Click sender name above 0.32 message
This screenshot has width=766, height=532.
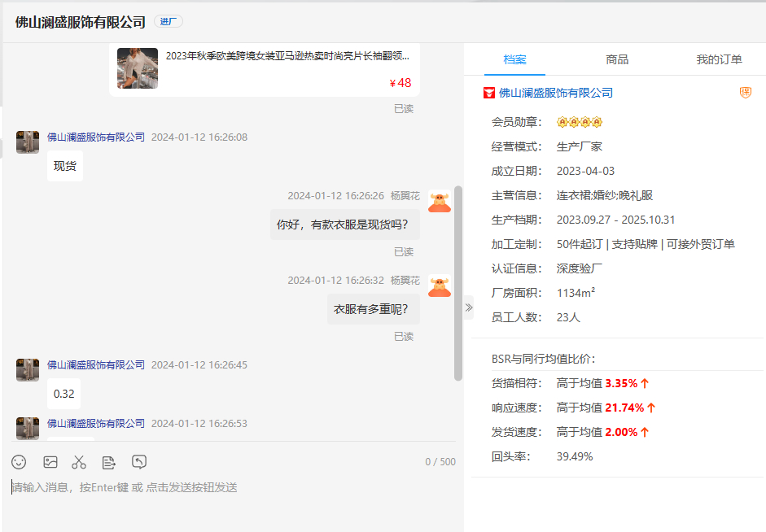pos(96,365)
